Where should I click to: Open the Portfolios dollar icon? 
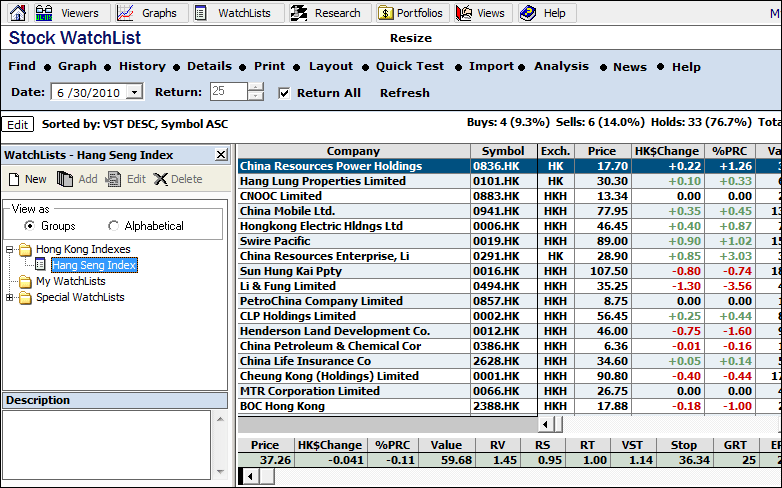pos(387,13)
